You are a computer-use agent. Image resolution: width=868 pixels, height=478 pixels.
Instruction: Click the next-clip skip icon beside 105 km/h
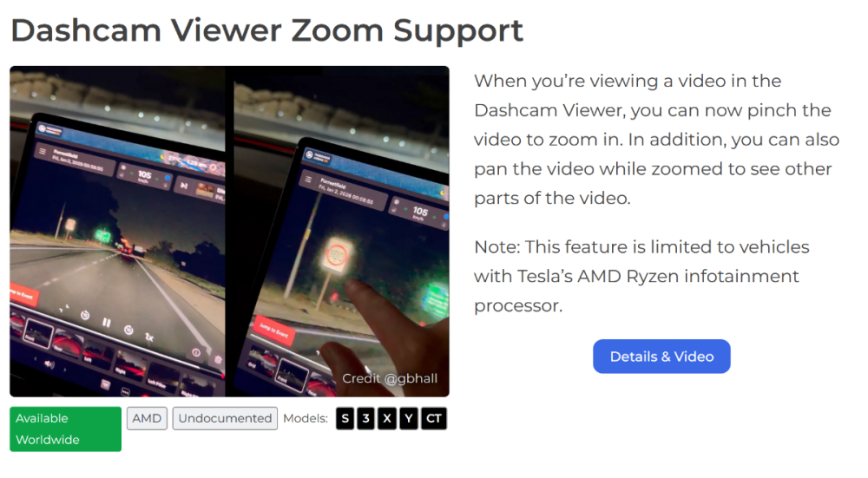(x=184, y=186)
